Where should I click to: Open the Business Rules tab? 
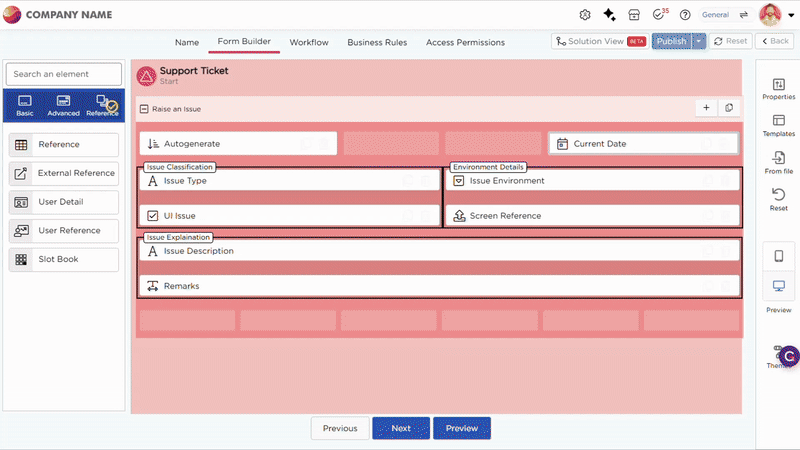pos(377,42)
